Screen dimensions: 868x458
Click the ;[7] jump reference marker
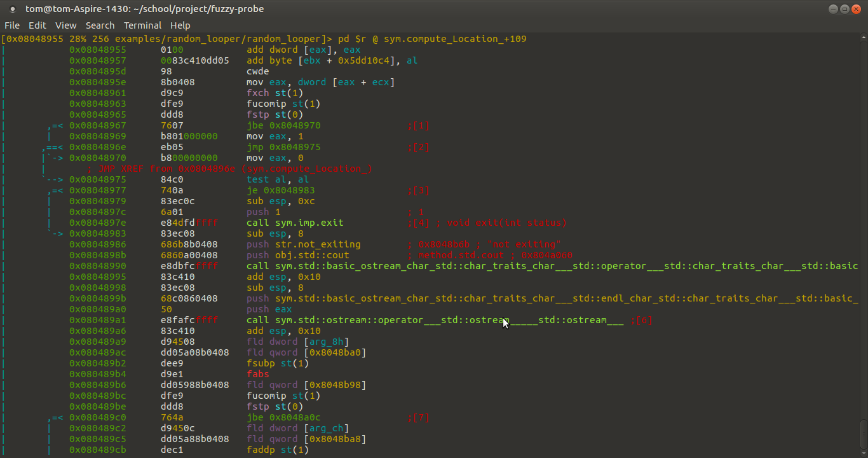point(419,417)
